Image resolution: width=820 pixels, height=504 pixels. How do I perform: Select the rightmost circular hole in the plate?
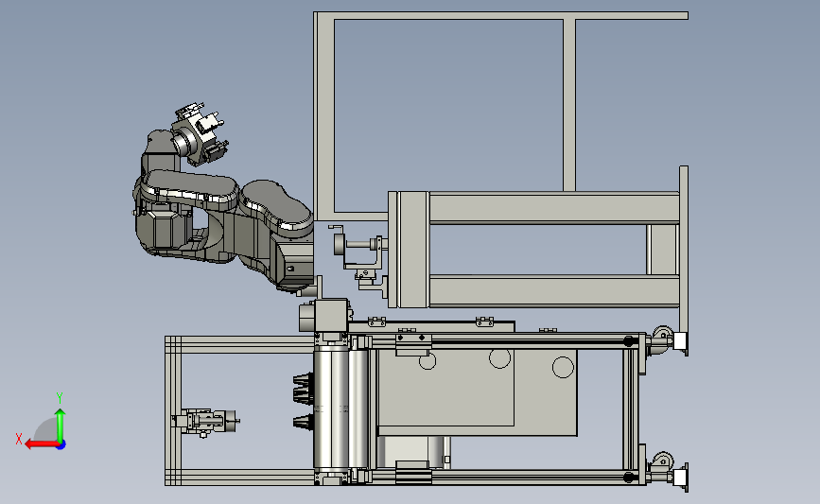[x=564, y=367]
